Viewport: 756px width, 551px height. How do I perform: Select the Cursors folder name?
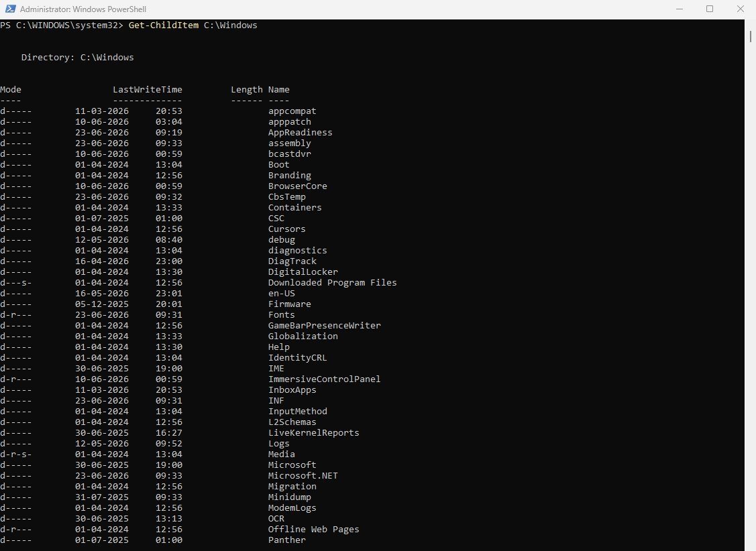point(287,229)
